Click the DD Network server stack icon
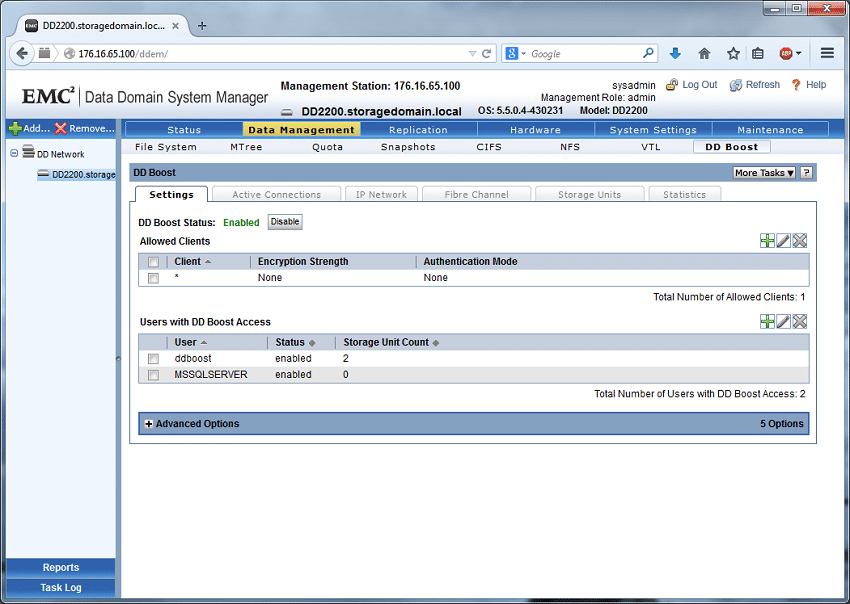This screenshot has height=604, width=850. click(28, 152)
